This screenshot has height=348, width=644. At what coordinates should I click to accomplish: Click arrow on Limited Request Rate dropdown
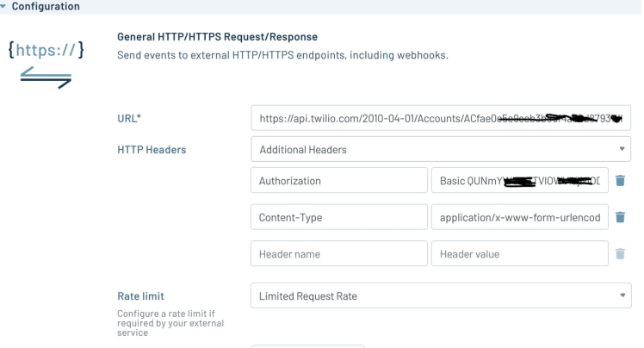click(622, 296)
